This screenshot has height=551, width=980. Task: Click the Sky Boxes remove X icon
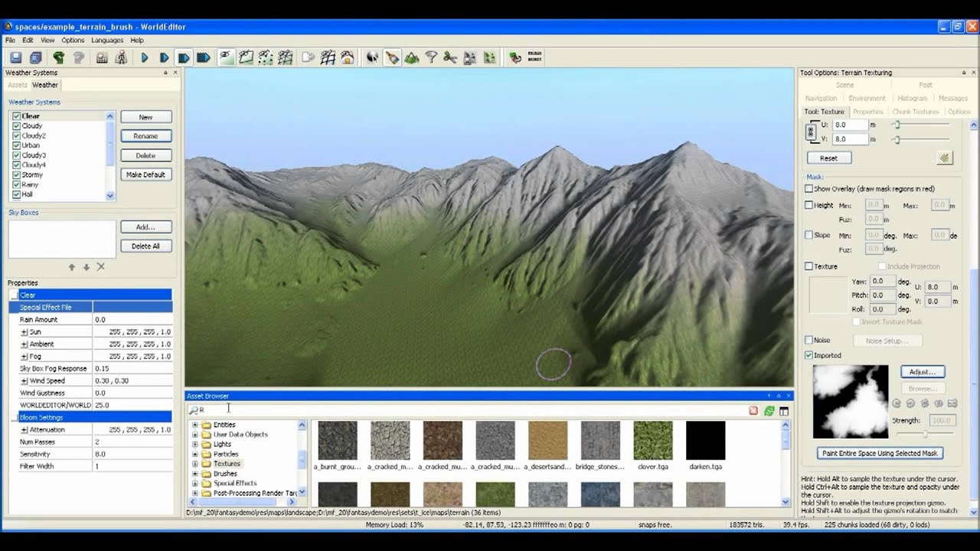point(100,267)
